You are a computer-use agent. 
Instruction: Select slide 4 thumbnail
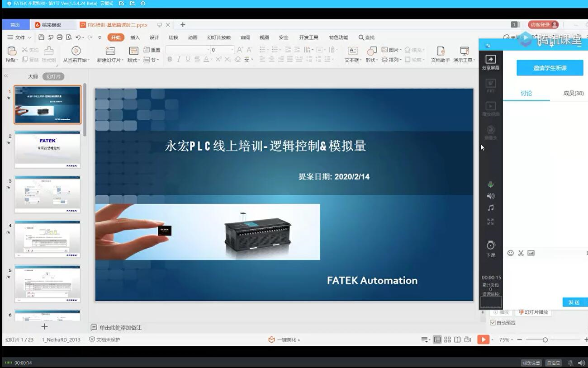click(x=47, y=239)
